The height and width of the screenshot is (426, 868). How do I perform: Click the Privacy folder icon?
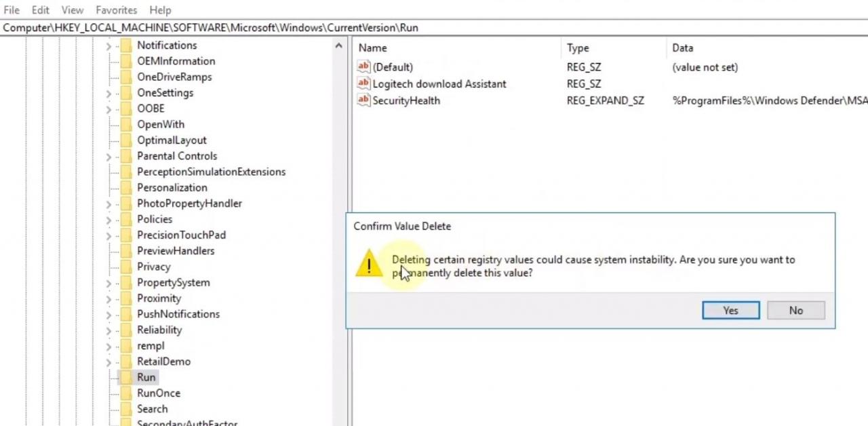click(x=126, y=267)
